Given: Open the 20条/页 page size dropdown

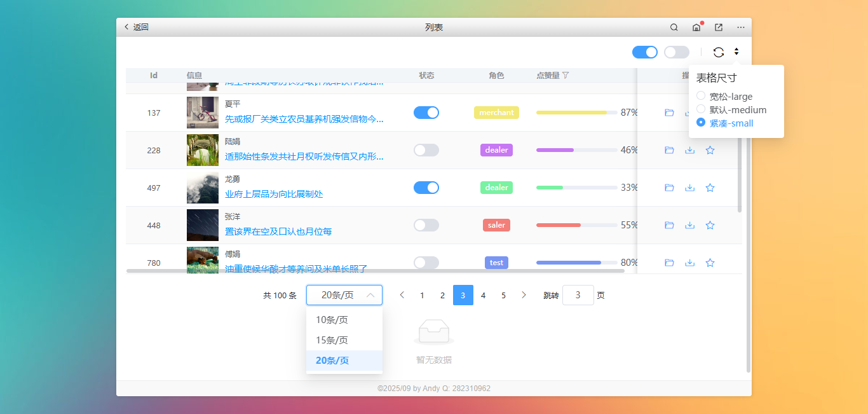Looking at the screenshot, I should [x=344, y=294].
